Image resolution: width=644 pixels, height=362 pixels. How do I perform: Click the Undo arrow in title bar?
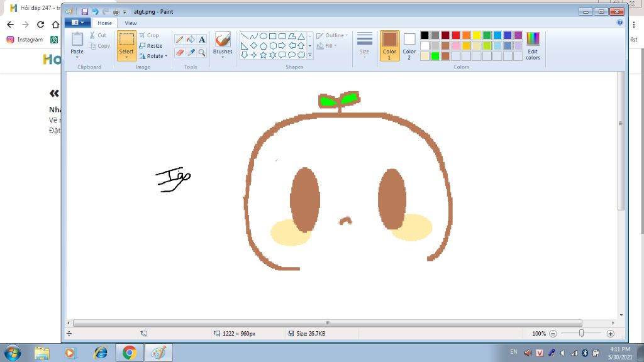click(96, 12)
